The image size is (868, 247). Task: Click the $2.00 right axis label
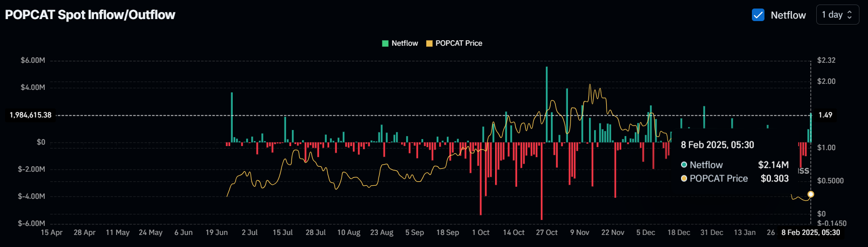click(826, 81)
